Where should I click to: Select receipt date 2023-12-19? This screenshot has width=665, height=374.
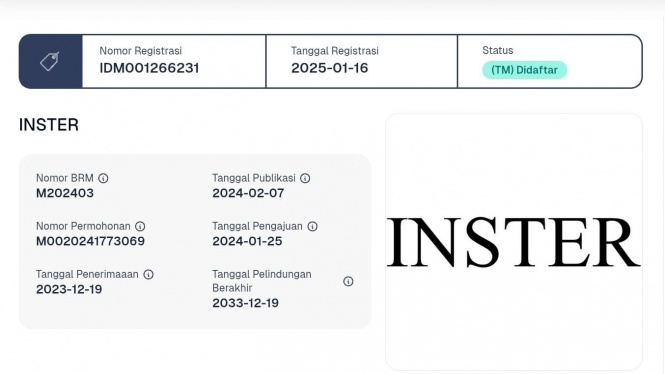[69, 290]
